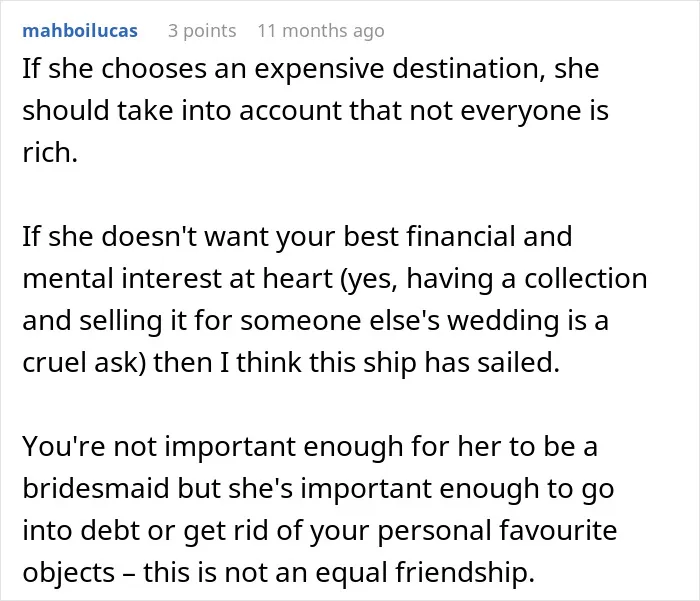Click the line starting 'If she chooses an expensive'
Viewport: 700px width, 601px height.
tap(311, 70)
